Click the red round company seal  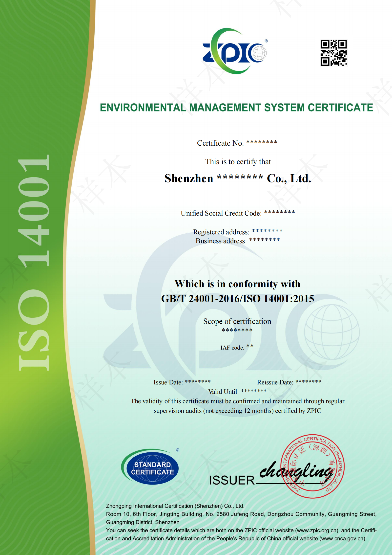[x=312, y=466]
